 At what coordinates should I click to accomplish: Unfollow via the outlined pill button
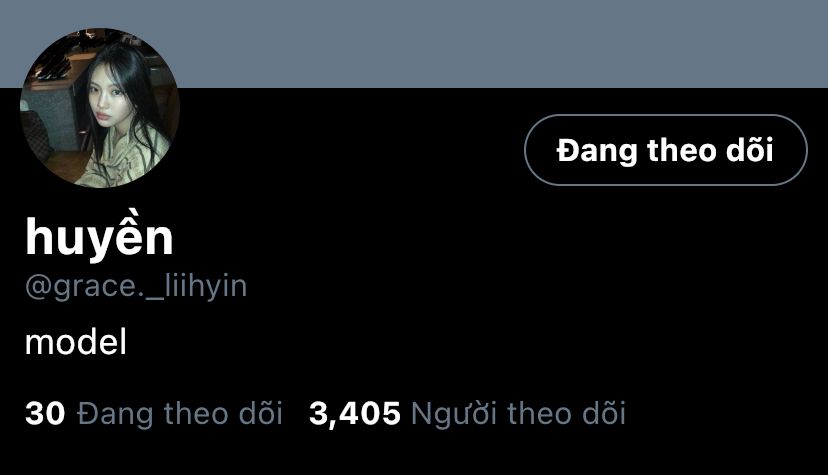665,150
